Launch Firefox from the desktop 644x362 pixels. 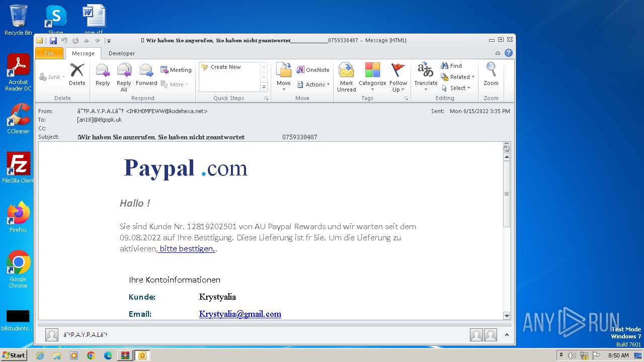pos(18,217)
